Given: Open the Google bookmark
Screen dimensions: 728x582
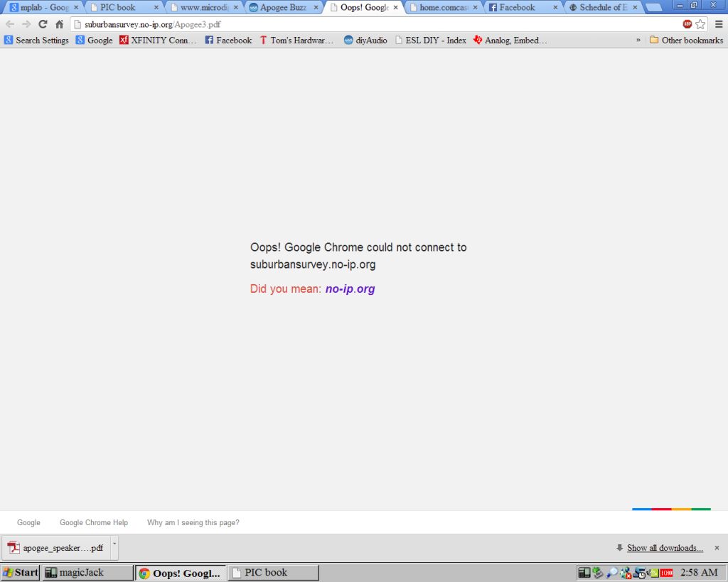Looking at the screenshot, I should click(95, 41).
